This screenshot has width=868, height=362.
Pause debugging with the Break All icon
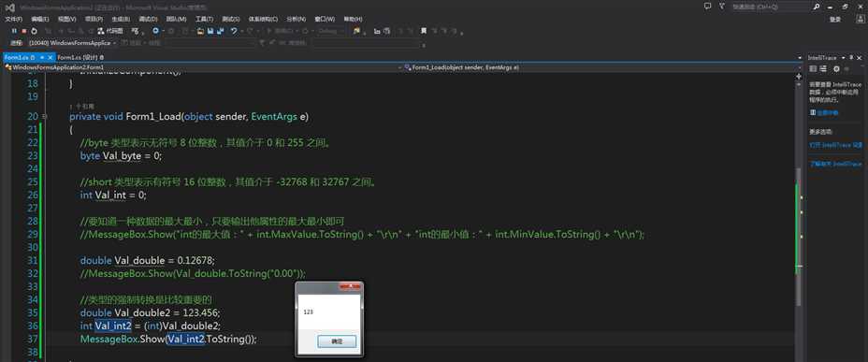tap(14, 31)
